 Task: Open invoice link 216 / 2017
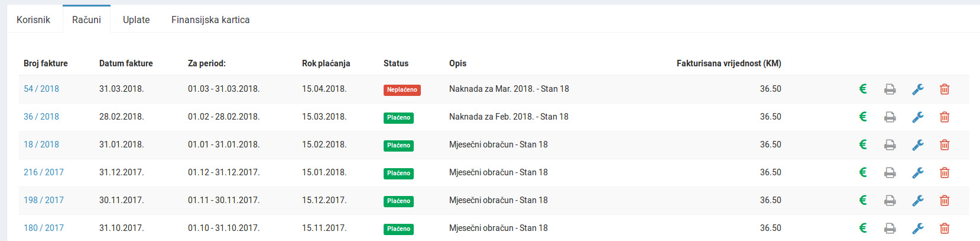tap(44, 172)
